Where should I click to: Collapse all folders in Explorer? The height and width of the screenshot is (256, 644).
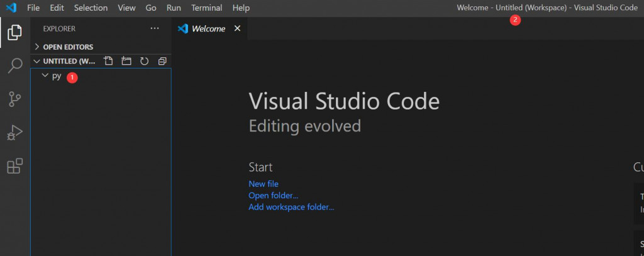(162, 61)
